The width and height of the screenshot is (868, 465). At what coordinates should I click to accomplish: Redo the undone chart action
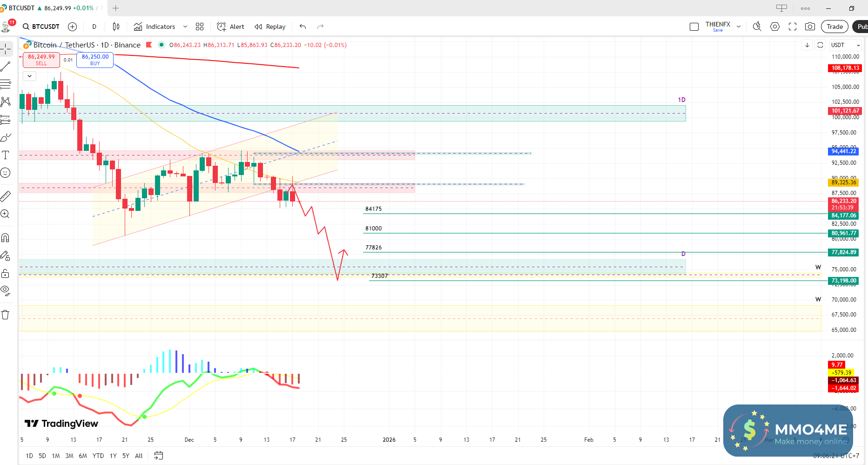[x=320, y=27]
